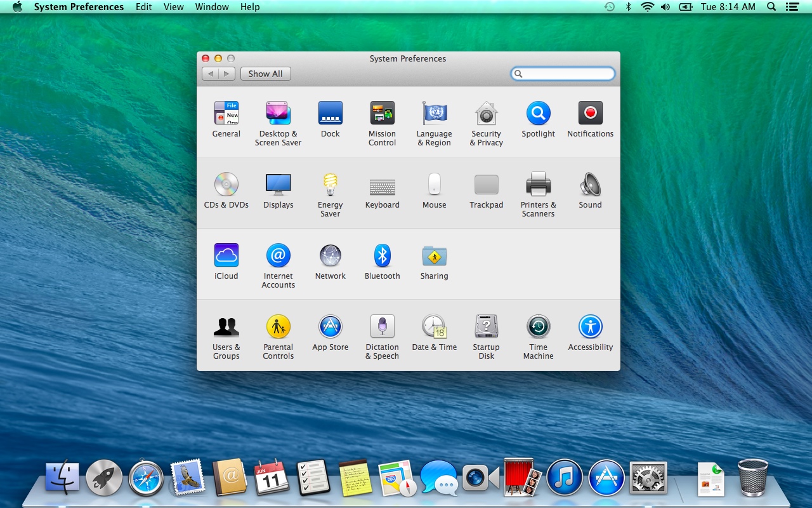Screen dimensions: 812x508
Task: Open the Bluetooth preference pane
Action: [383, 262]
